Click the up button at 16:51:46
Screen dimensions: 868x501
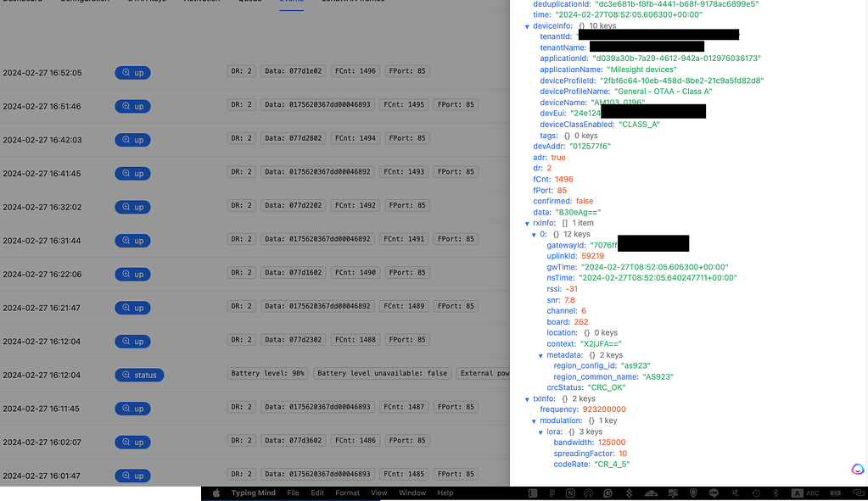coord(132,106)
